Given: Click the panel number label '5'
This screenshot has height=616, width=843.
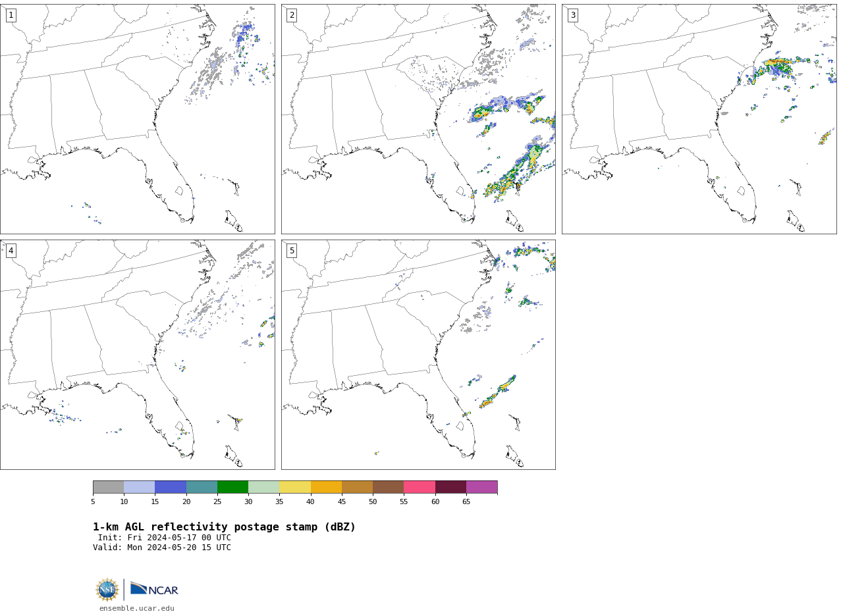Looking at the screenshot, I should point(292,251).
